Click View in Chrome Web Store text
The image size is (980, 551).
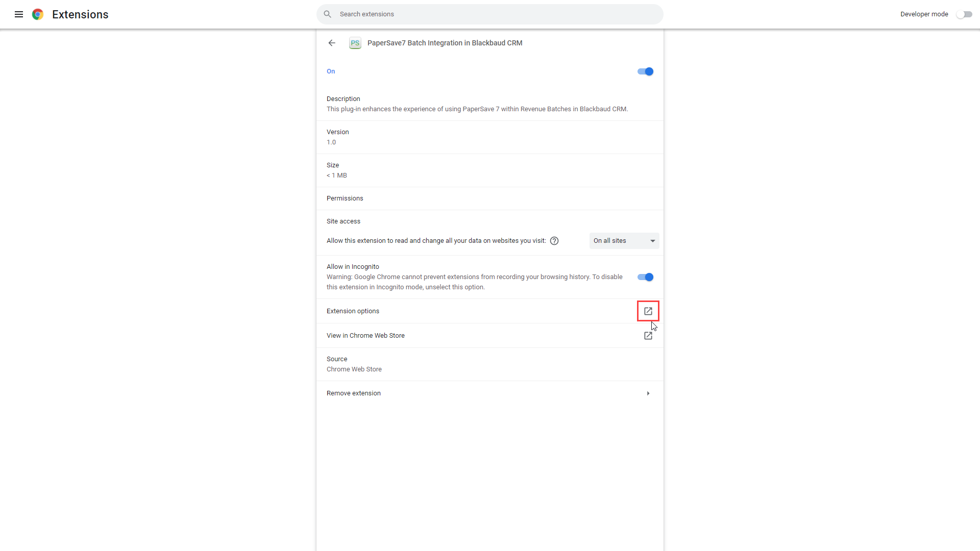coord(365,336)
